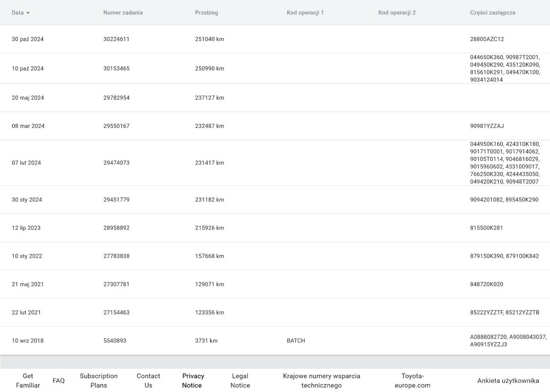
Task: Click the Kod operacji 1 header
Action: (305, 13)
